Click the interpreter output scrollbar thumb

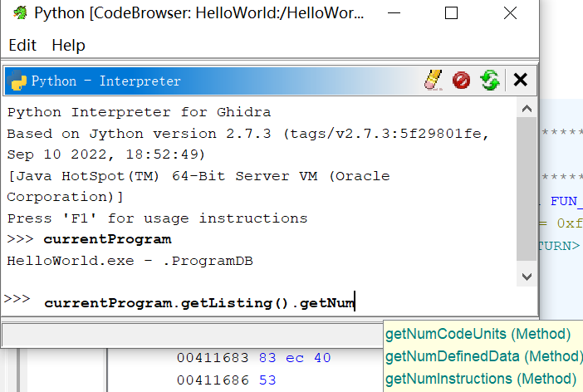[527, 189]
